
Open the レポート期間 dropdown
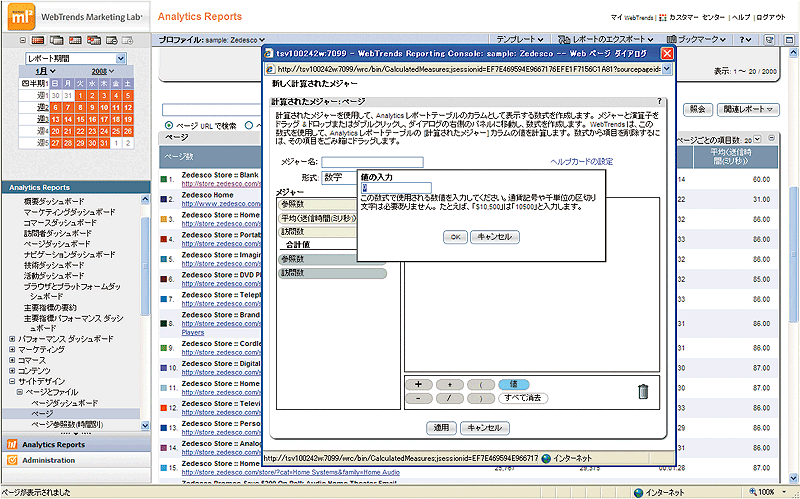pyautogui.click(x=75, y=59)
